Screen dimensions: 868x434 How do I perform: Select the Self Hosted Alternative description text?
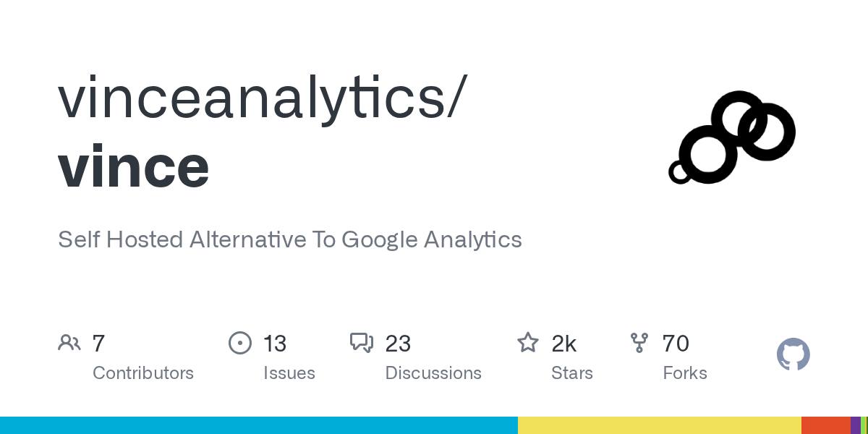click(289, 239)
